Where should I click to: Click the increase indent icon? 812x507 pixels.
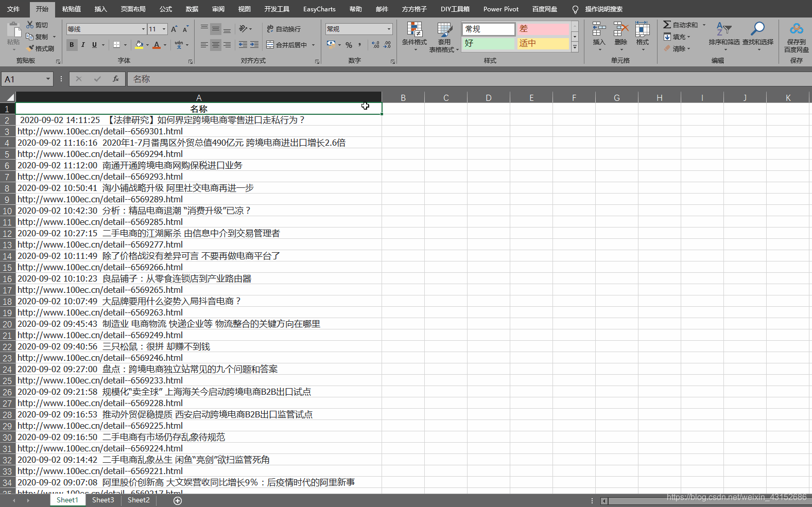[x=254, y=45]
